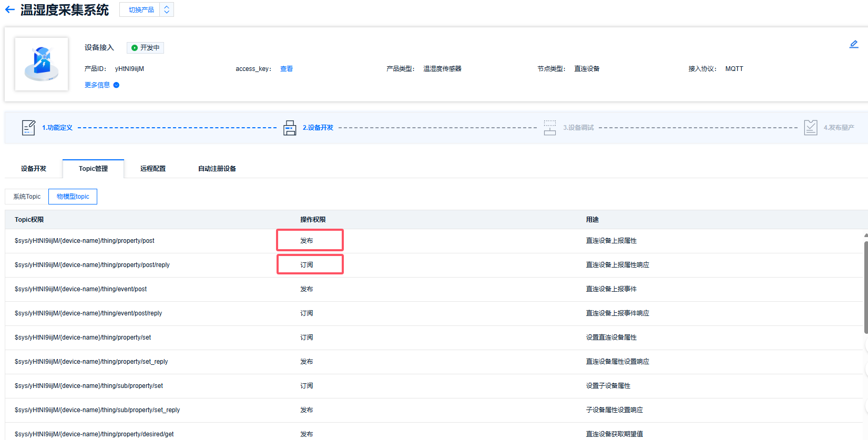Click the green 开发中 status badge
This screenshot has height=440, width=868.
145,48
